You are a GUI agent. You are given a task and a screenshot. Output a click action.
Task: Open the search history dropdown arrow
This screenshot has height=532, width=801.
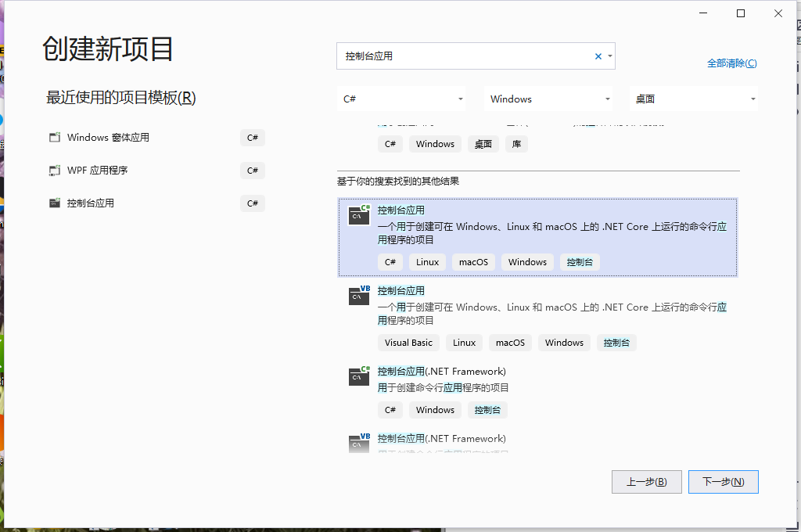(609, 56)
